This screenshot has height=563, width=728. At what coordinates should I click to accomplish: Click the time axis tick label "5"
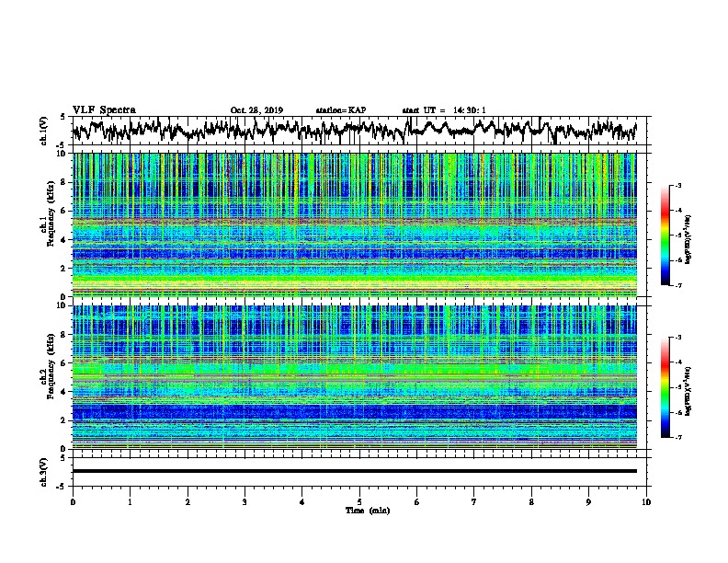coord(359,502)
